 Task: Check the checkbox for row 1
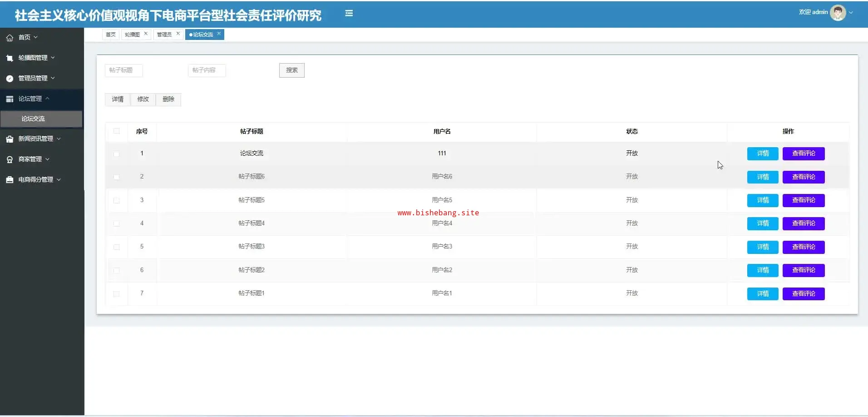[117, 154]
